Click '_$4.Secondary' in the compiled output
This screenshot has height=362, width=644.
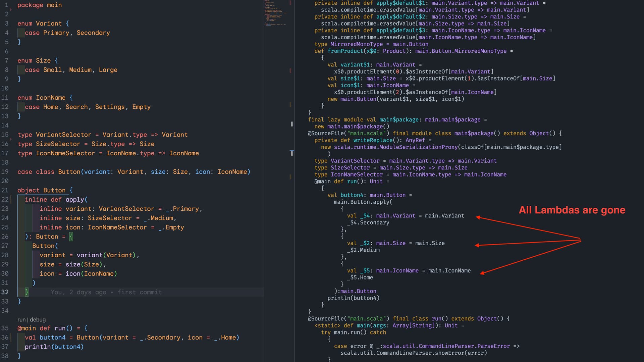(x=368, y=223)
